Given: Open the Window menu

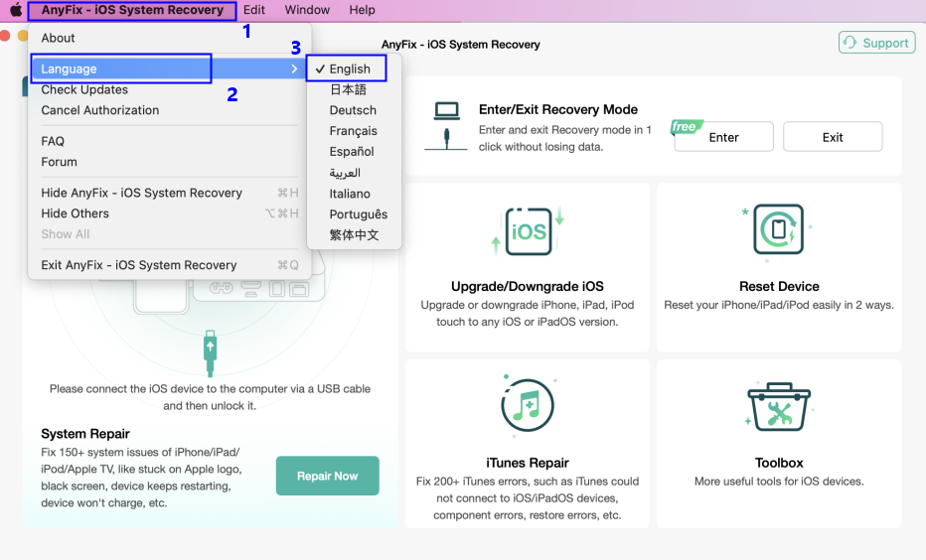Looking at the screenshot, I should click(x=307, y=10).
